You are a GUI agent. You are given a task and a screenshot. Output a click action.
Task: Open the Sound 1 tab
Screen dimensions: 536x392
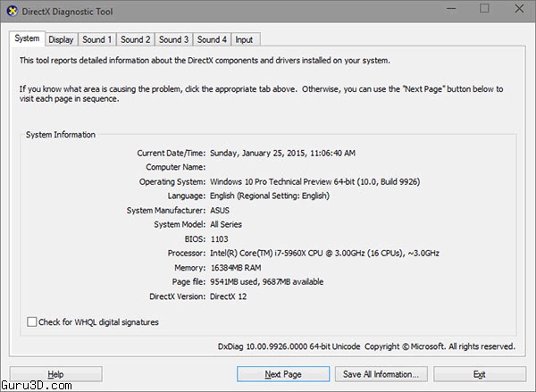(97, 39)
